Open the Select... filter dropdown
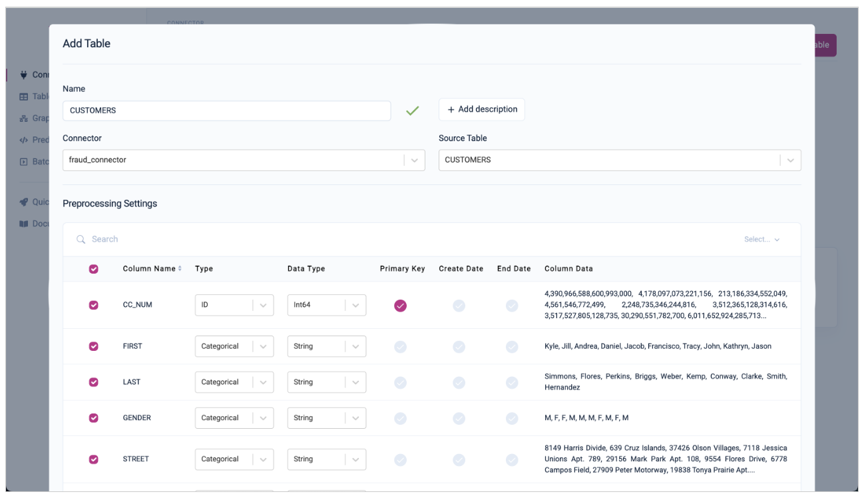The width and height of the screenshot is (868, 502). (762, 239)
